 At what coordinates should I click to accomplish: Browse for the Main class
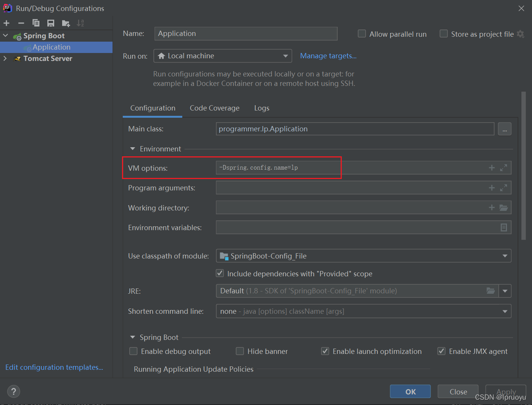[x=504, y=129]
